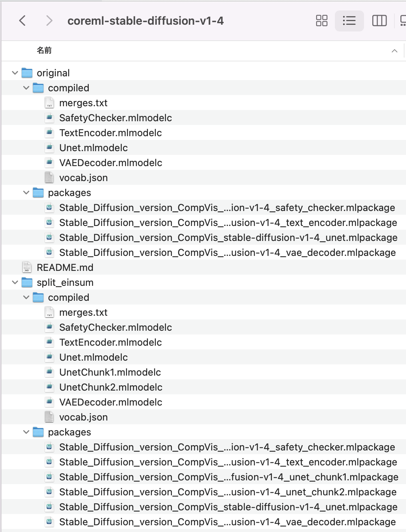Viewport: 406px width, 532px height.
Task: Sort by the 名前 column header
Action: tap(44, 50)
